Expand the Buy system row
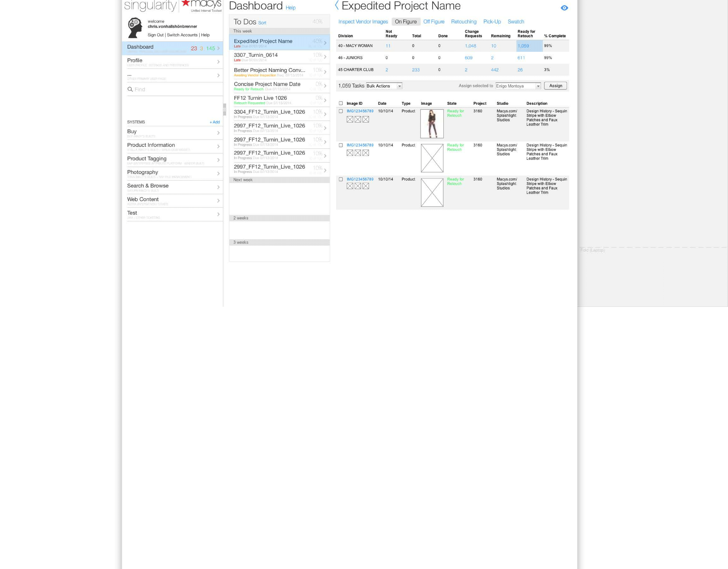The width and height of the screenshot is (728, 569). pos(218,133)
